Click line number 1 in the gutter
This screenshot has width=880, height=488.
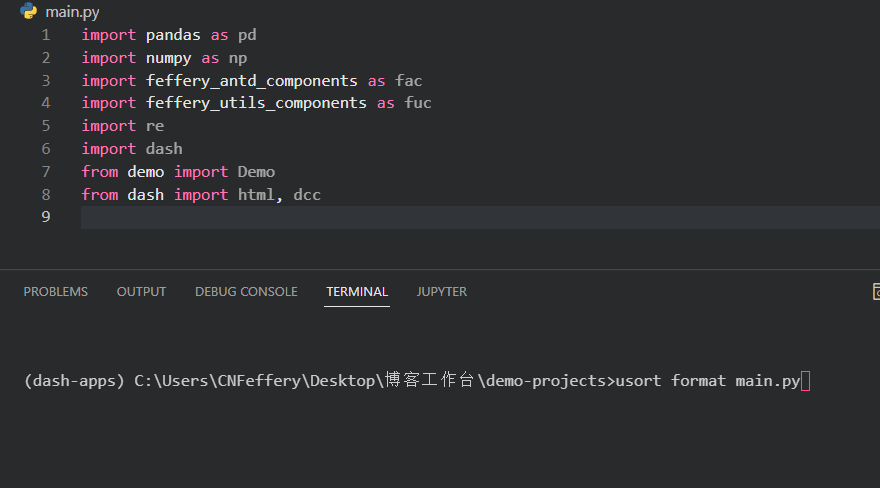46,35
